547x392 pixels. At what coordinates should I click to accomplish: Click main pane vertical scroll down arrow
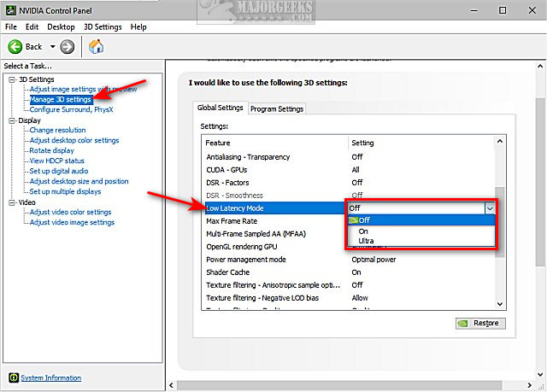click(x=540, y=375)
